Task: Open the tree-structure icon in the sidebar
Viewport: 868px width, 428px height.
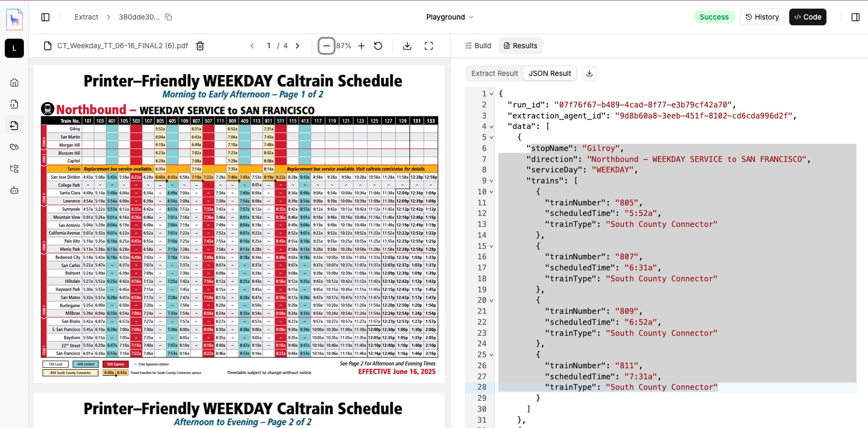Action: coord(14,169)
